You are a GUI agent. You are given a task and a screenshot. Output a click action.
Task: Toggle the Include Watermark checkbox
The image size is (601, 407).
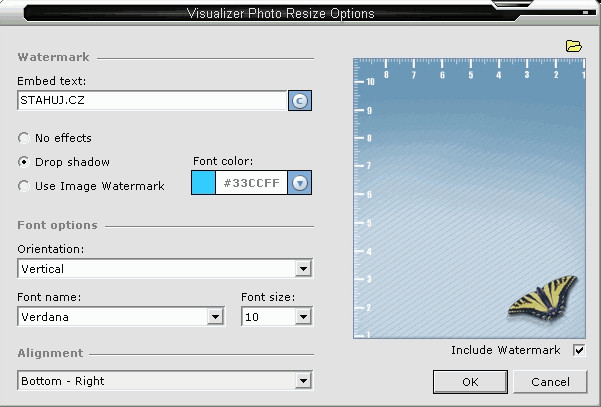click(x=579, y=350)
